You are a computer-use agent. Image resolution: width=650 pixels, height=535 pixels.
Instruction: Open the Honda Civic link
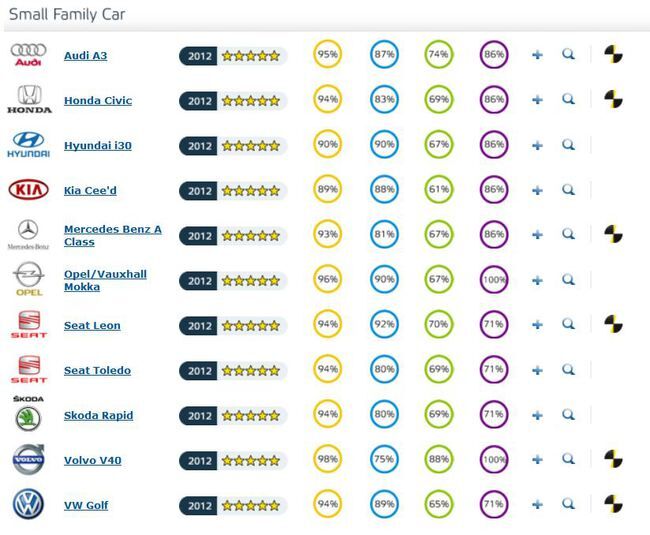pos(97,101)
